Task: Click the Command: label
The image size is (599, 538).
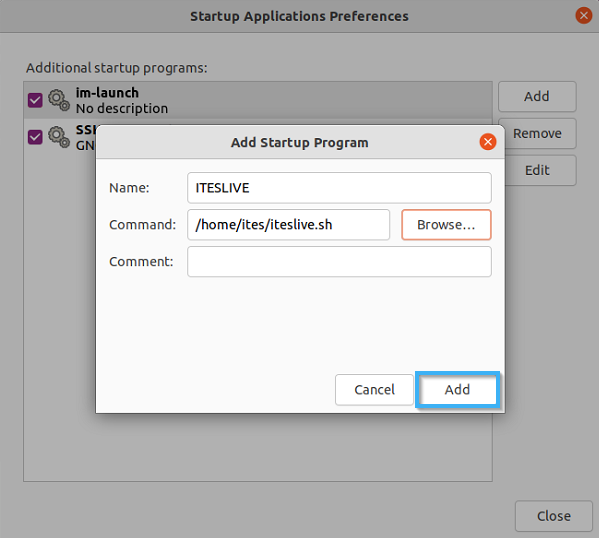Action: pos(142,225)
